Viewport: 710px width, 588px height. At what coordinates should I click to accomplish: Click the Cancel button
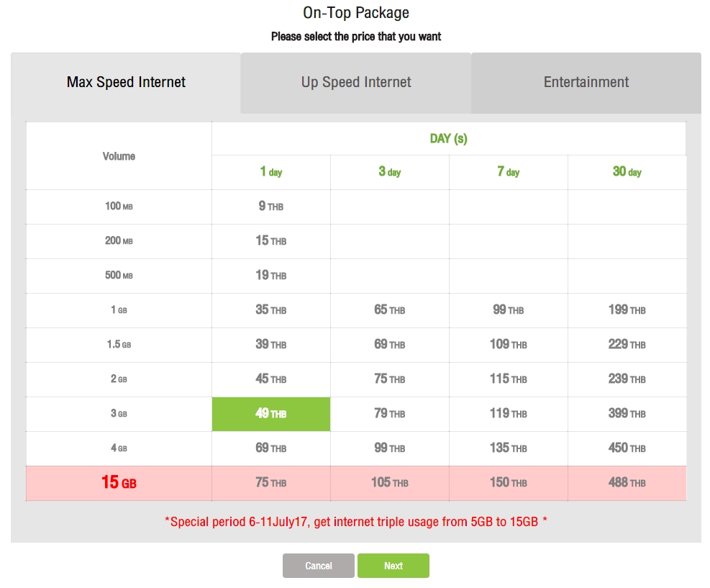pos(319,566)
